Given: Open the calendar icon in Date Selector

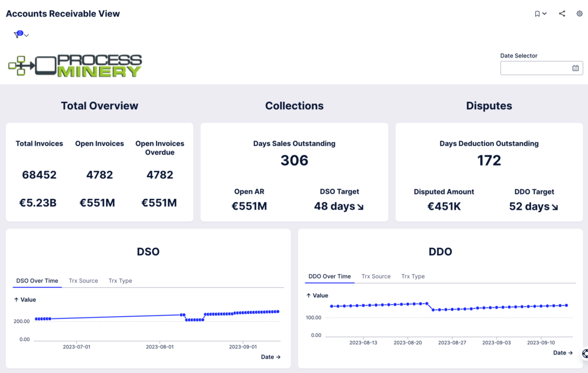Looking at the screenshot, I should click(575, 68).
